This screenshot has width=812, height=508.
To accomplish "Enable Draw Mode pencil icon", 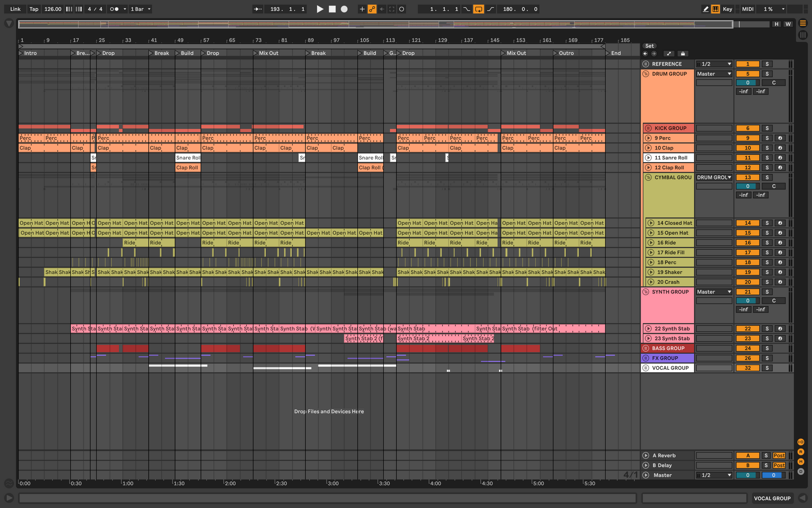I will 706,9.
